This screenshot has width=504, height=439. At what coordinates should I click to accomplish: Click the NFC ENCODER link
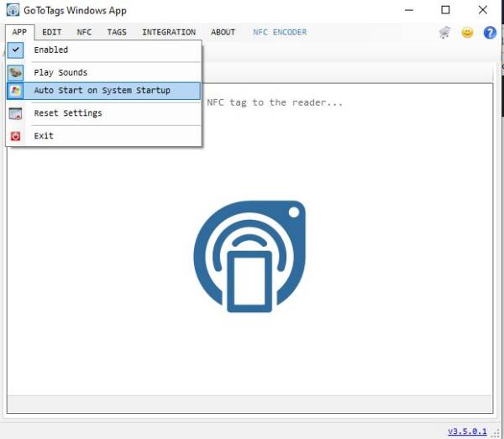(280, 33)
